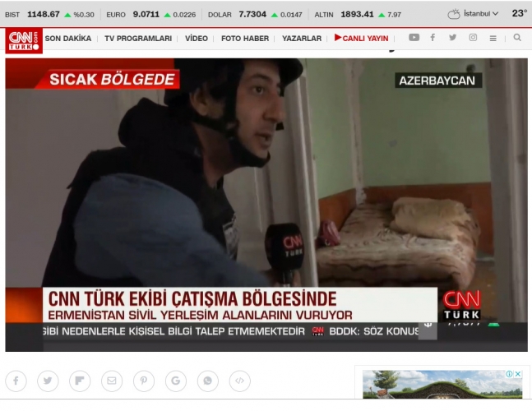Share article by email circle button
This screenshot has height=411, width=532.
pos(112,381)
